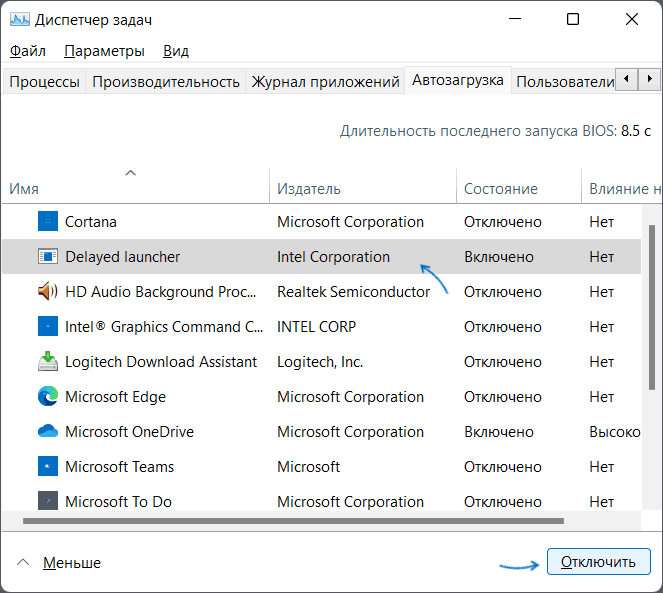Click the Cortana app icon
The height and width of the screenshot is (593, 663).
[48, 221]
